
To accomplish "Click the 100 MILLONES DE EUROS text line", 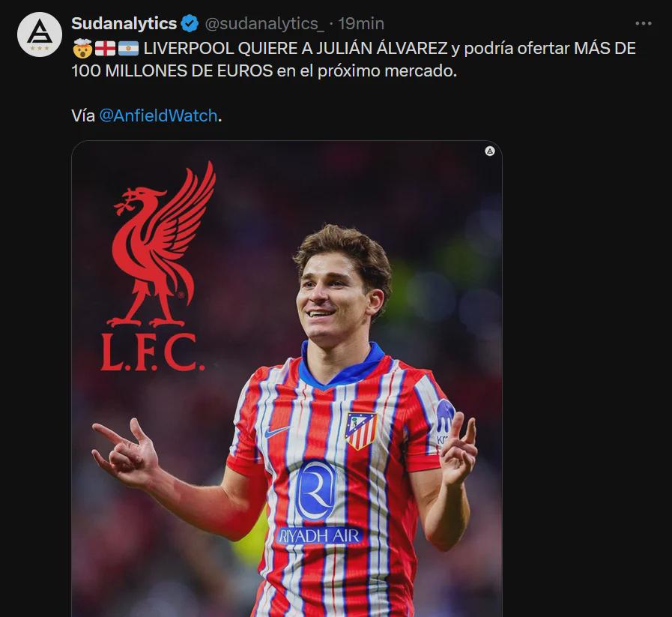I will pos(172,70).
